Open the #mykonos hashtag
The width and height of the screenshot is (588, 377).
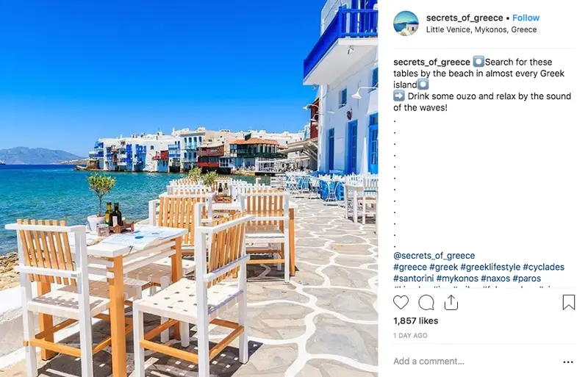click(x=457, y=279)
